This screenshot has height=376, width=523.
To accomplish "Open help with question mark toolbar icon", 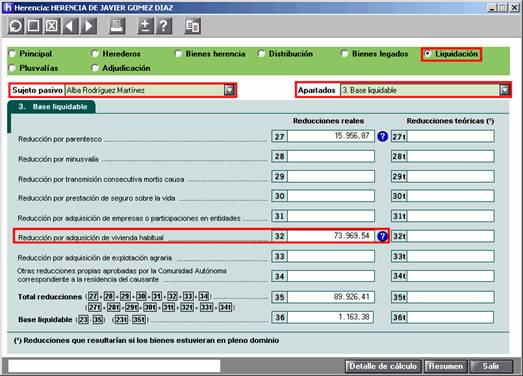I will pos(164,26).
